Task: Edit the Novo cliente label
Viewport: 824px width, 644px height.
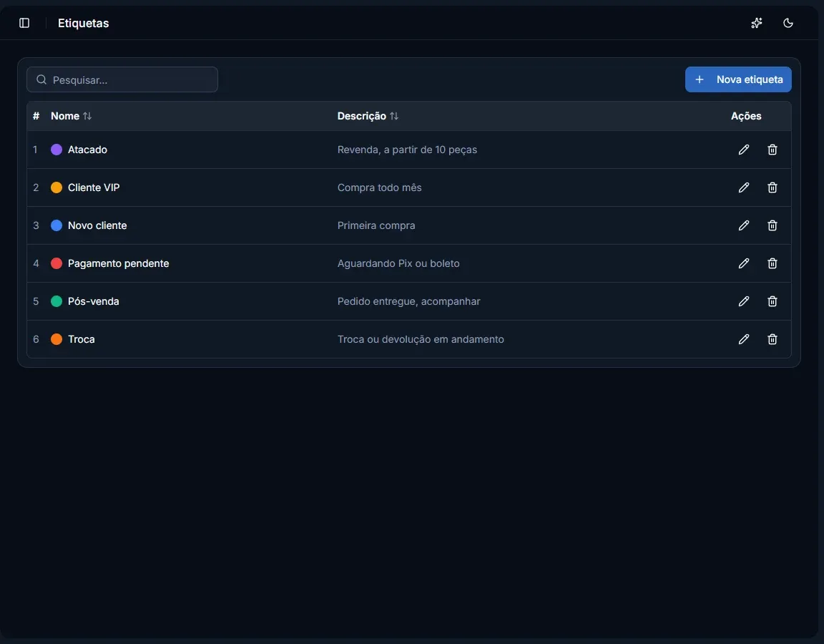Action: pos(744,225)
